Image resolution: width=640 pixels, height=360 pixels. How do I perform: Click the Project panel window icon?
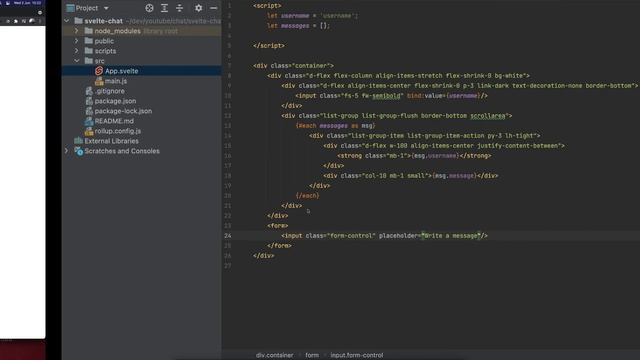coord(70,8)
